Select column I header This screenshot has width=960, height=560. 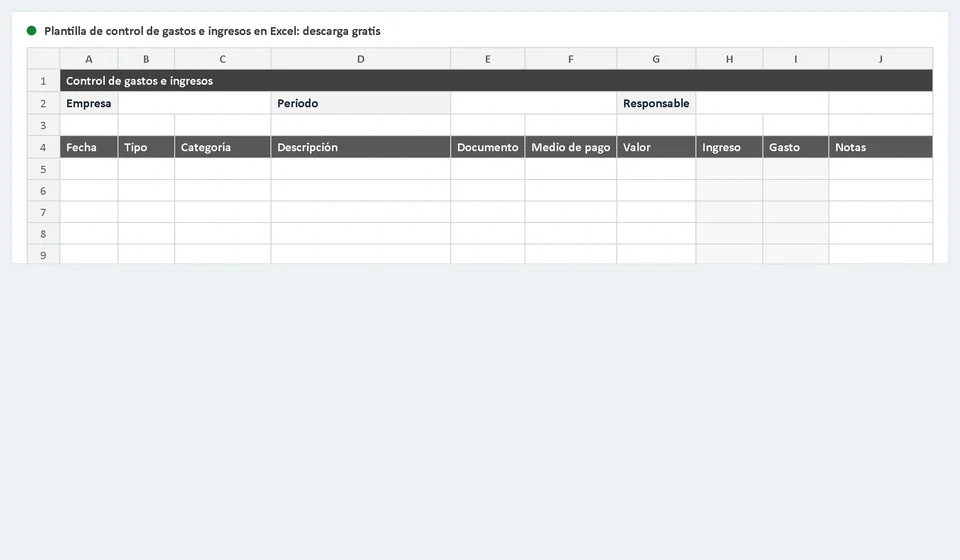click(x=796, y=59)
